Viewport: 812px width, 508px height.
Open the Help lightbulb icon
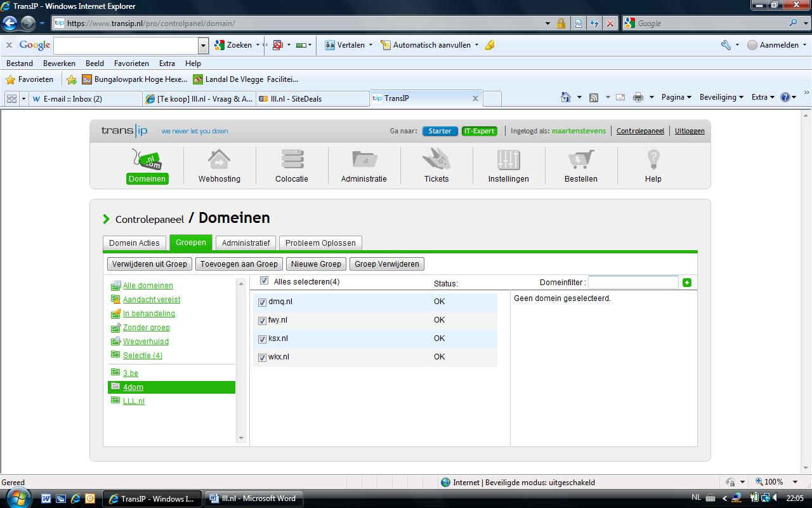click(653, 160)
